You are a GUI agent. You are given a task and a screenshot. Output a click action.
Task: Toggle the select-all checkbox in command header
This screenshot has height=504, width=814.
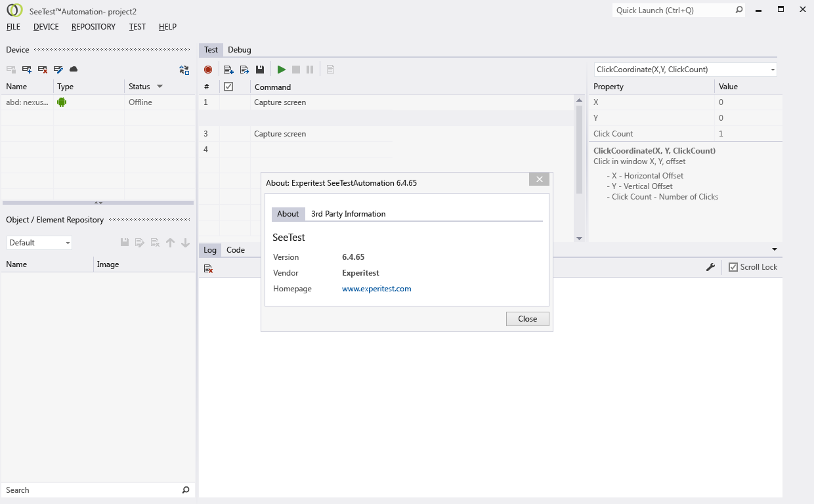click(x=228, y=87)
